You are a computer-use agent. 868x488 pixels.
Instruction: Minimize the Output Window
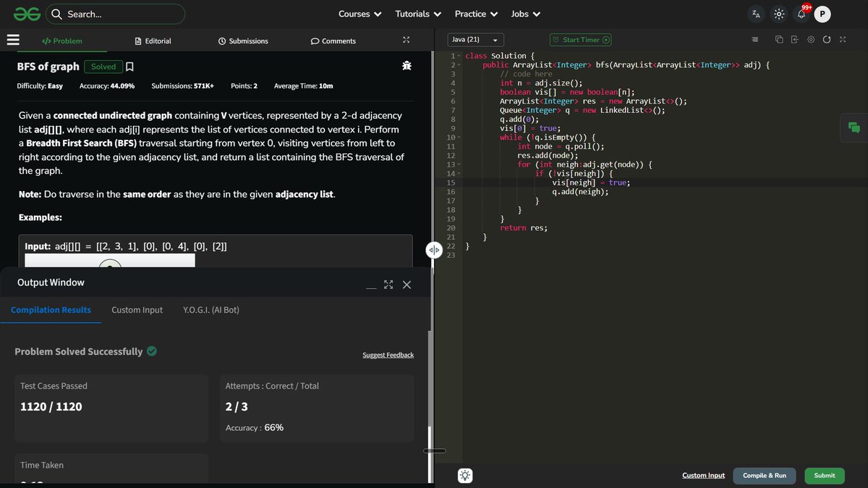coord(371,287)
